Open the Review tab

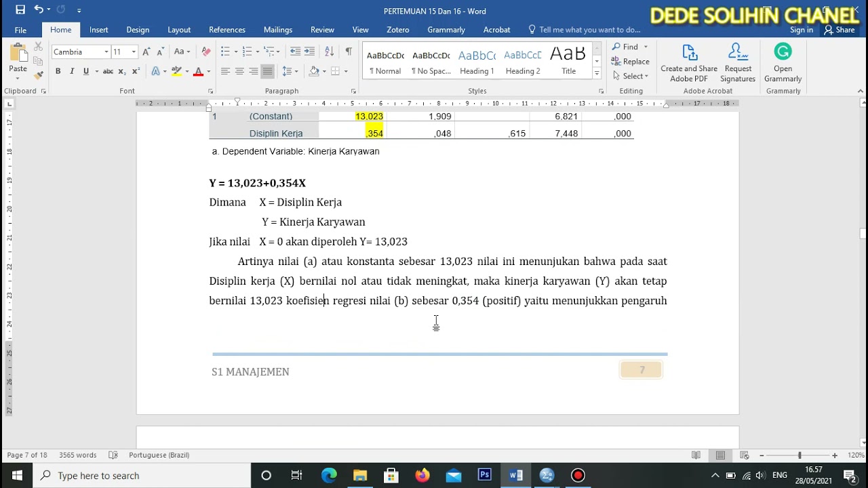point(322,30)
